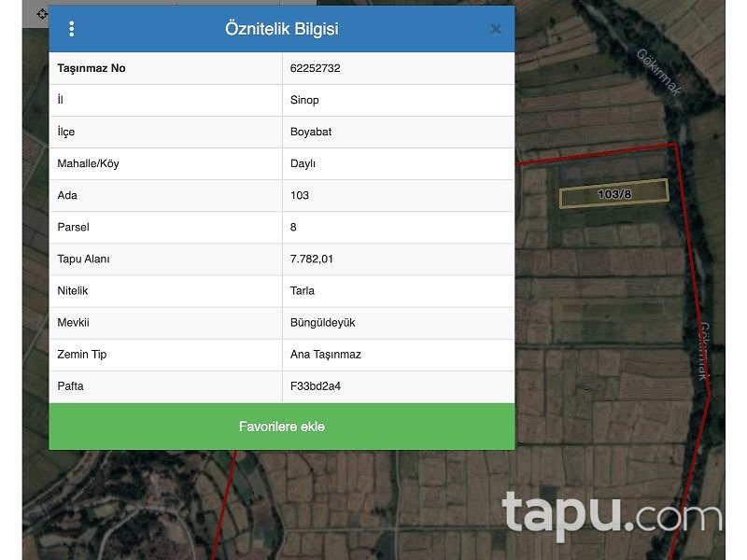Select the Nitelik value Tarla
Image resolution: width=747 pixels, height=560 pixels.
pos(303,290)
